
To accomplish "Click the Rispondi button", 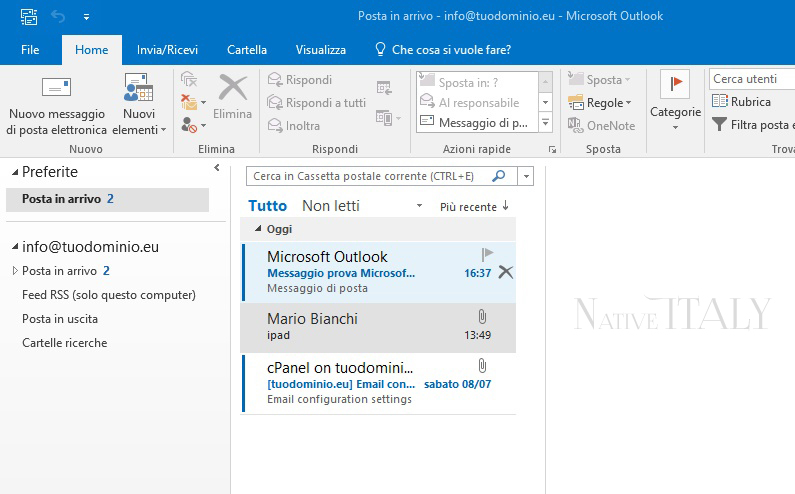I will [300, 80].
